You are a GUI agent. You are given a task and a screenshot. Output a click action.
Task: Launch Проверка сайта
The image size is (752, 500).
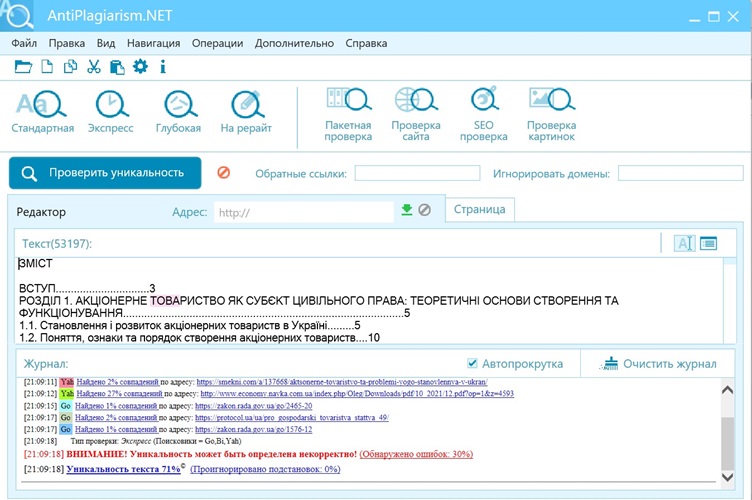click(x=416, y=115)
